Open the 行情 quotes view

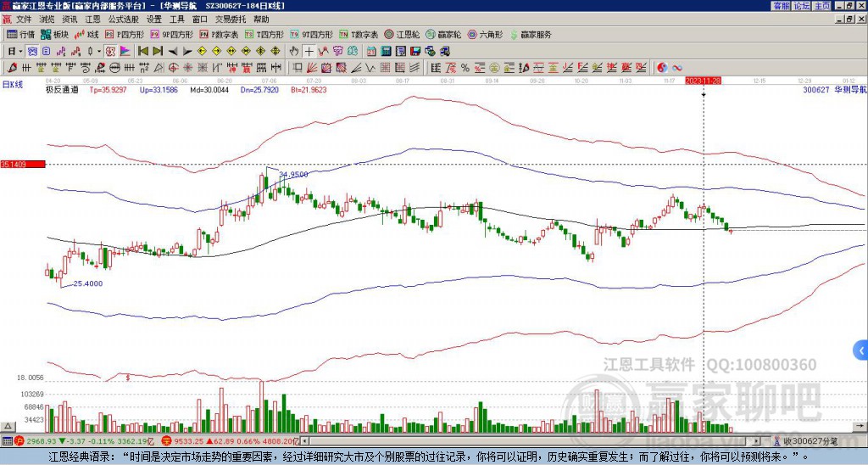[x=20, y=34]
